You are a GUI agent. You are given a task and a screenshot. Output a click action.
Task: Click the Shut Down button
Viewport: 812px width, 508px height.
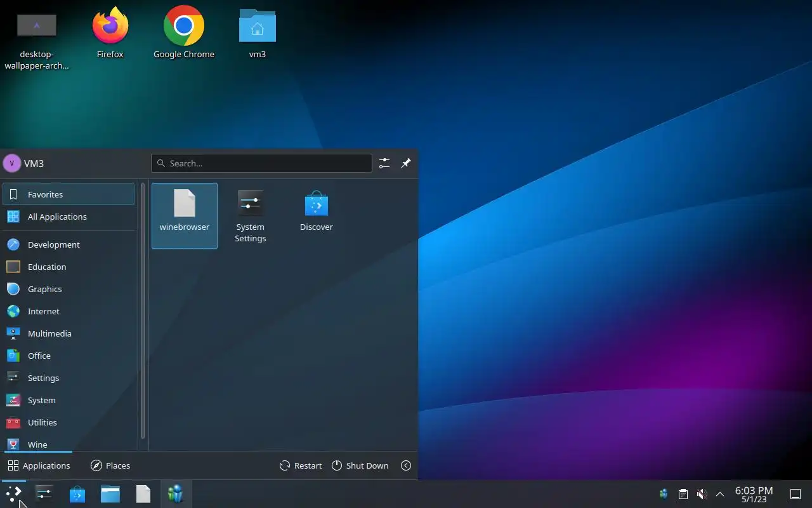coord(360,465)
